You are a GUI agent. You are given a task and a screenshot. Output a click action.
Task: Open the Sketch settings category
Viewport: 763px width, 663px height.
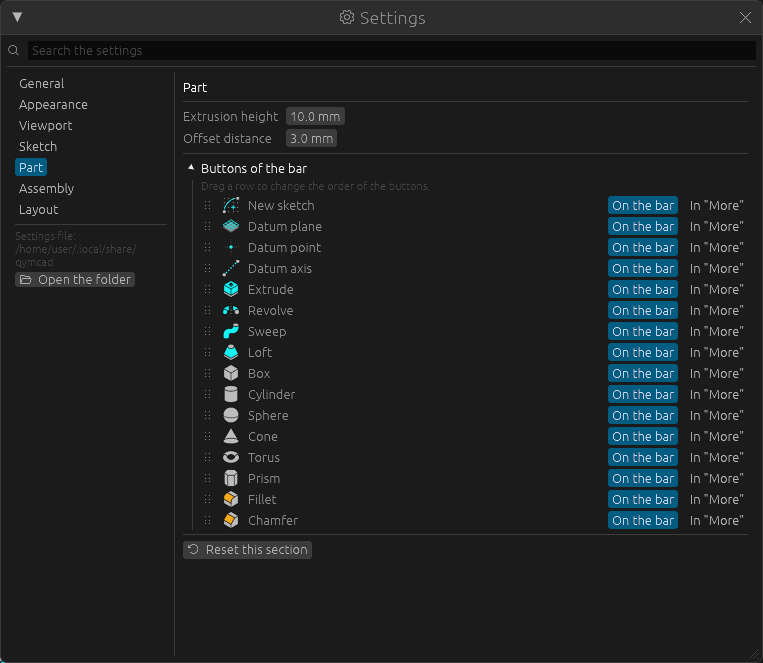pos(37,146)
